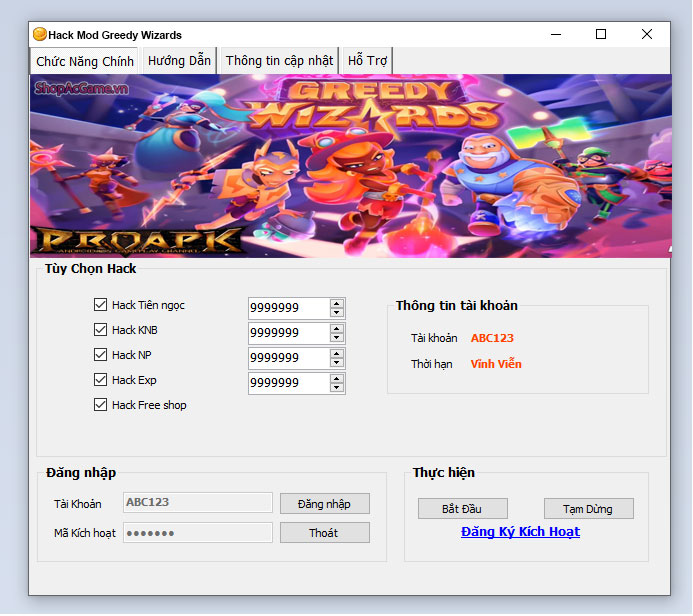Click the Hack Tiên ngọc amount field

click(x=289, y=308)
